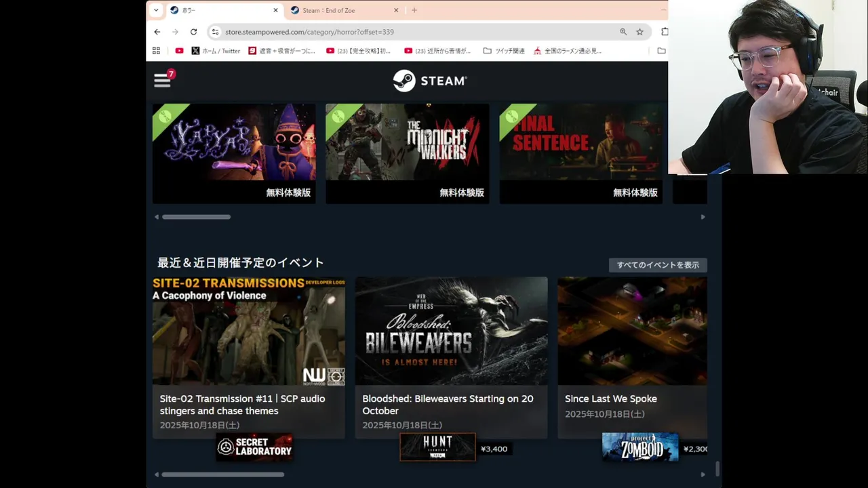Click すべてのイベントを表示 button

click(x=658, y=265)
